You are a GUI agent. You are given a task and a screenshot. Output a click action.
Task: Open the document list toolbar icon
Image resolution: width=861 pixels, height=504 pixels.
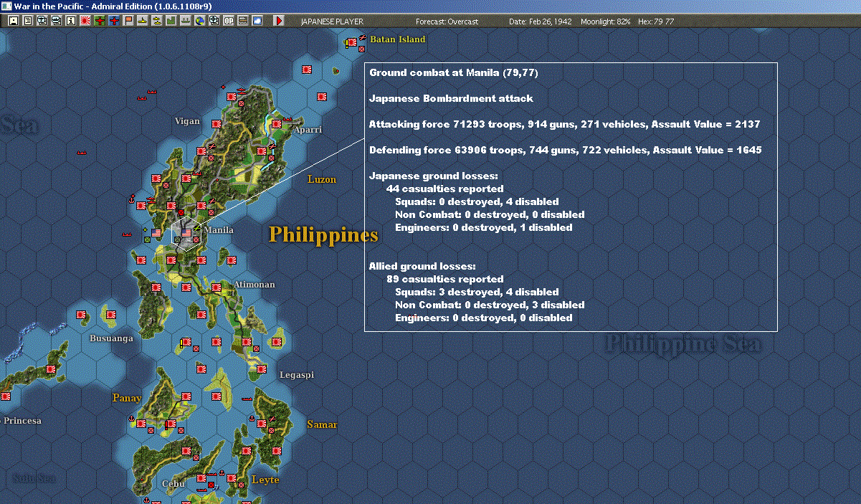coord(28,21)
